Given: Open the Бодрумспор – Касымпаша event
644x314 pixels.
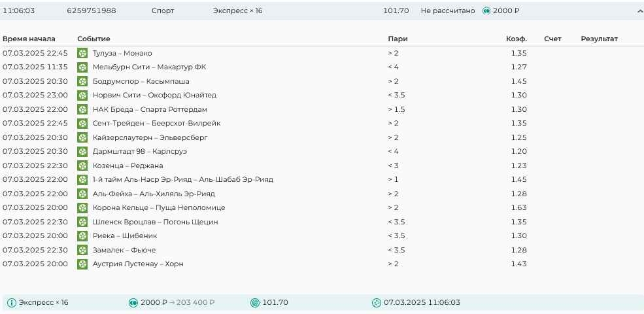Looking at the screenshot, I should pos(141,81).
